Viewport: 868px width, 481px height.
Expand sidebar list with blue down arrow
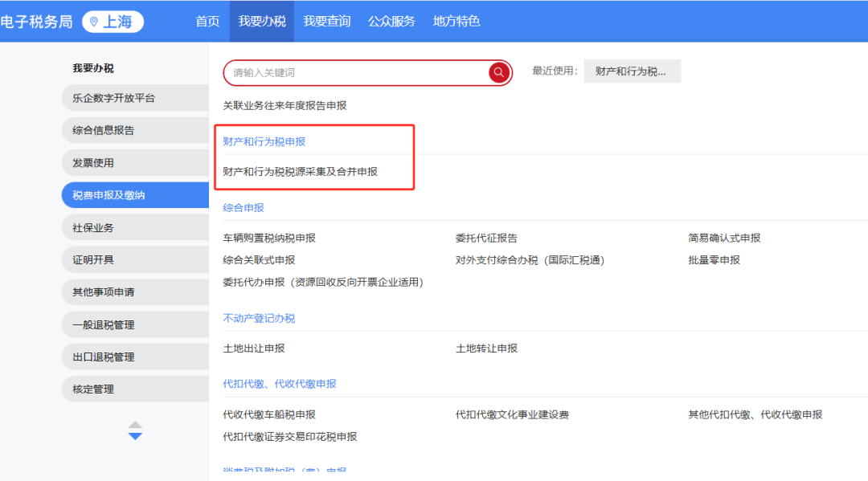click(x=135, y=436)
